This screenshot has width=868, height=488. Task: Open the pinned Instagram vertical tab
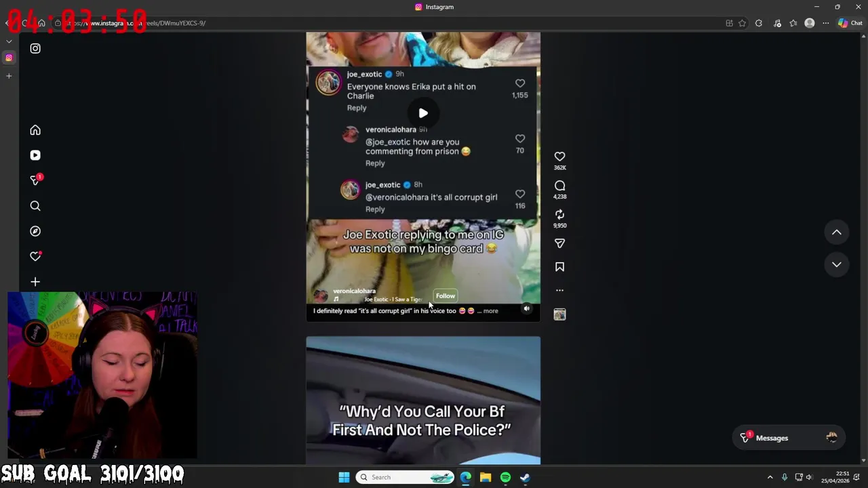(x=9, y=58)
